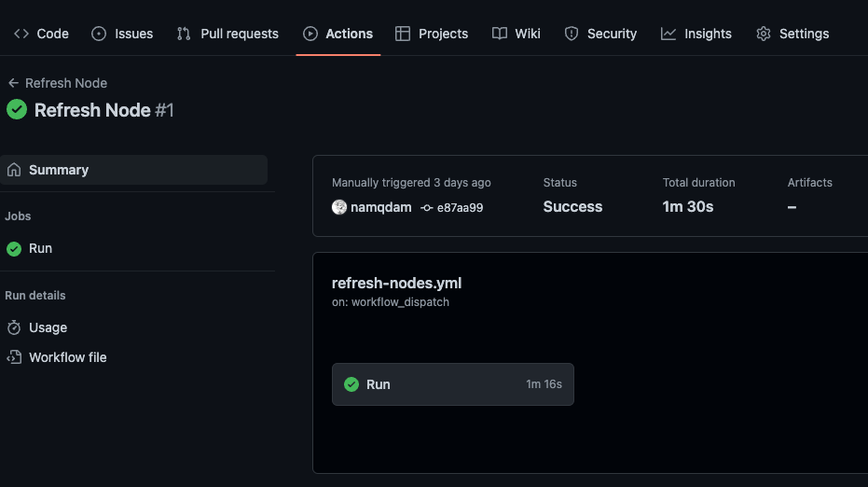Switch to the Projects tab
Screen dimensions: 868x487
click(x=432, y=34)
